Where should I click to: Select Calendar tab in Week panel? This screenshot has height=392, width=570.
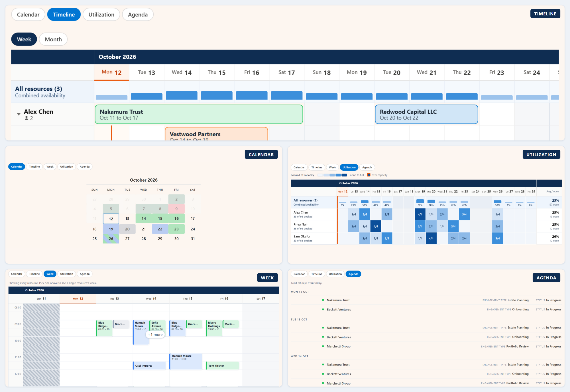click(x=17, y=274)
